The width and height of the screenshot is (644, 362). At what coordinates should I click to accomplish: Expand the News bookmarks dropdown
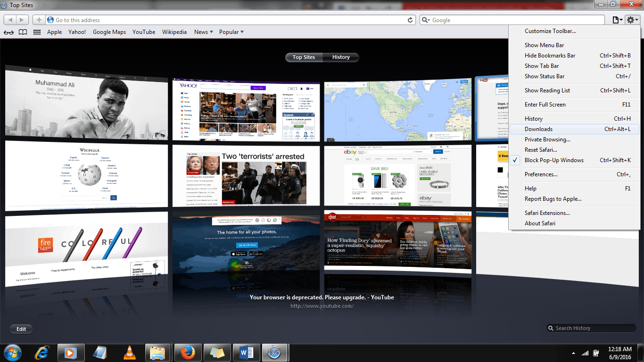(x=204, y=32)
